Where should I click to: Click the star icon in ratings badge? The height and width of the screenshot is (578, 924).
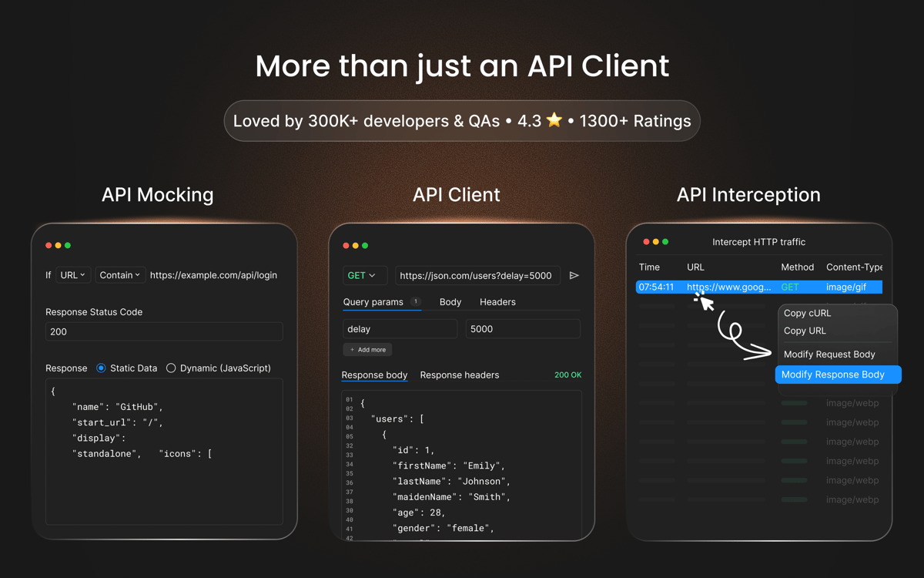554,120
